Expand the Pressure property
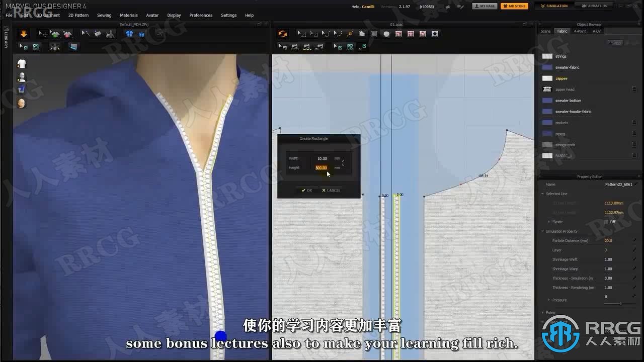This screenshot has height=362, width=644. pyautogui.click(x=549, y=300)
